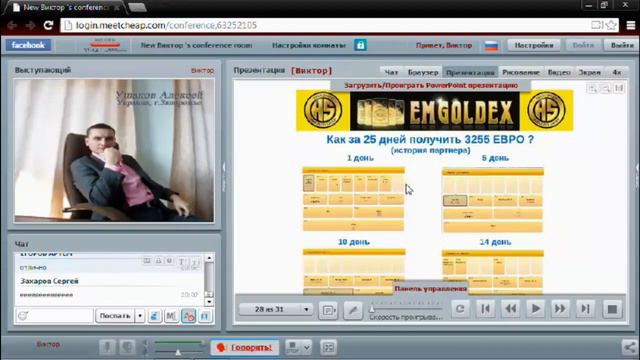The width and height of the screenshot is (640, 360).
Task: Advance with fast-forward button
Action: pyautogui.click(x=560, y=309)
